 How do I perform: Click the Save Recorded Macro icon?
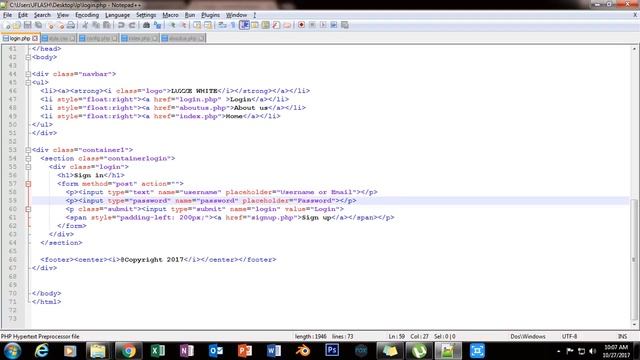click(344, 25)
